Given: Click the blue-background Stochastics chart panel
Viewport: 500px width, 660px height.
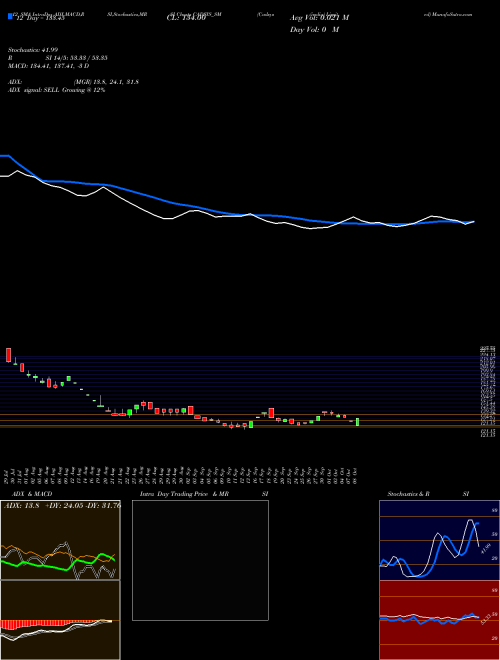Looking at the screenshot, I should [439, 540].
